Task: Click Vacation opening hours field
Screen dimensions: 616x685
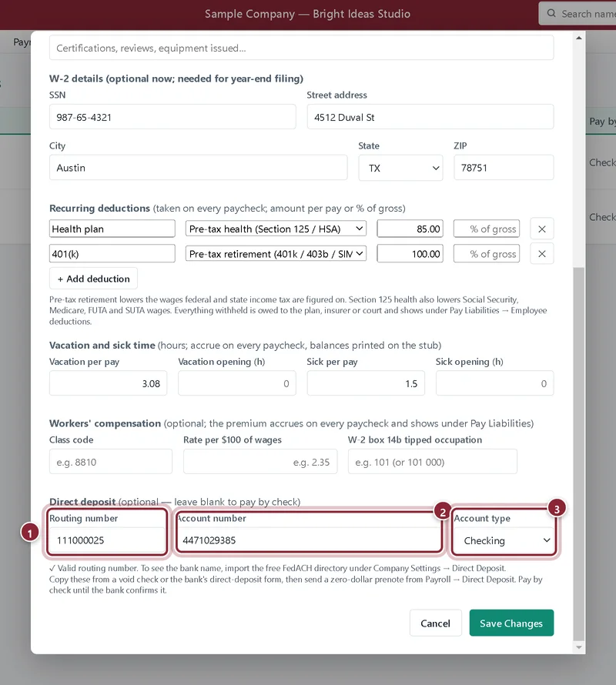Action: click(x=237, y=383)
